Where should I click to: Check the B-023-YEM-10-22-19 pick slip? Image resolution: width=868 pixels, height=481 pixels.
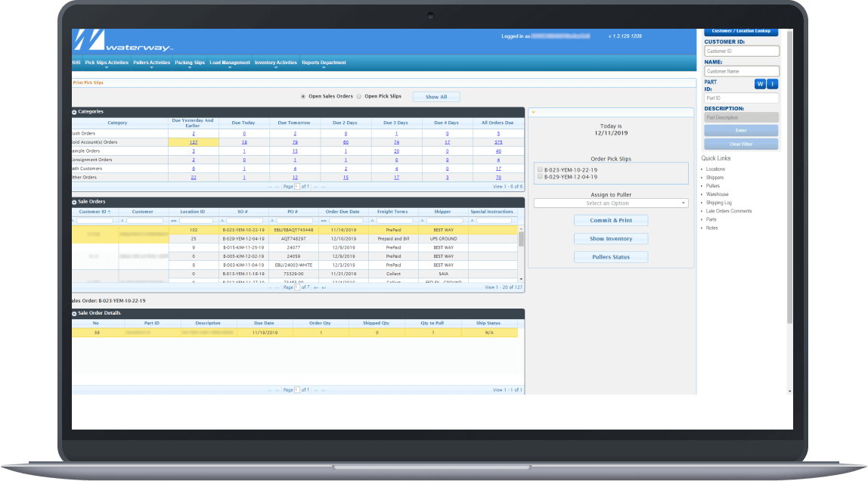tap(540, 169)
